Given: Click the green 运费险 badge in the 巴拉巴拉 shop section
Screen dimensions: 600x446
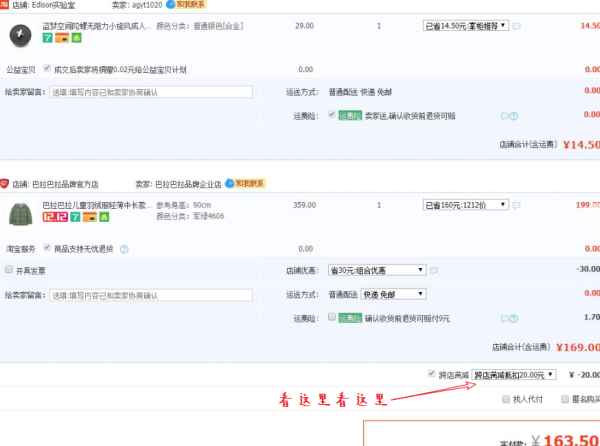Looking at the screenshot, I should (x=350, y=318).
